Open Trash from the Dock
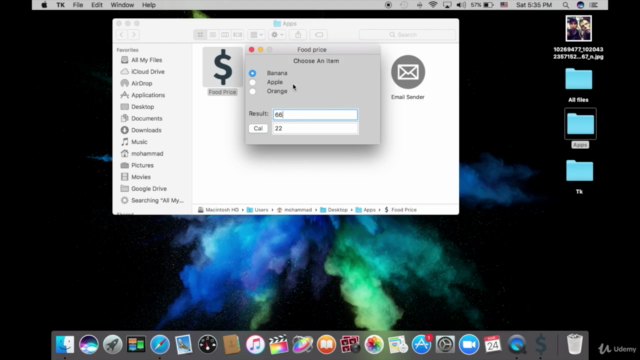Viewport: 640px width, 360px height. point(574,344)
